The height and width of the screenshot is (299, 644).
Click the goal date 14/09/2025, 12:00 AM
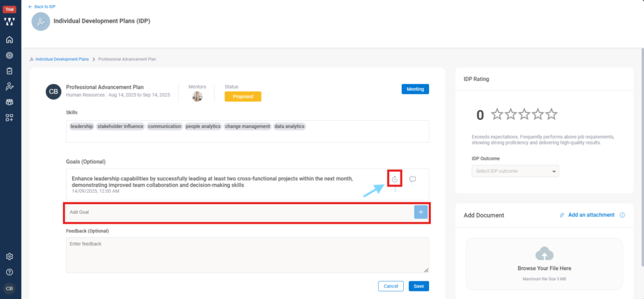[96, 191]
